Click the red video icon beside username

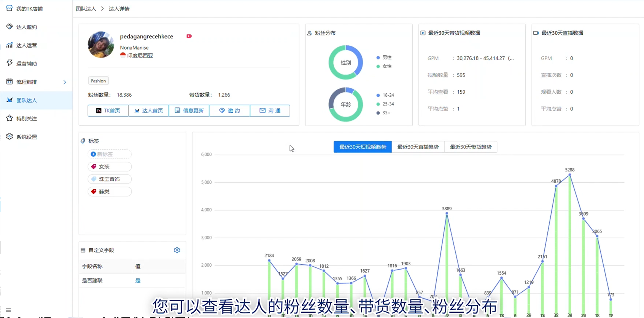click(189, 36)
